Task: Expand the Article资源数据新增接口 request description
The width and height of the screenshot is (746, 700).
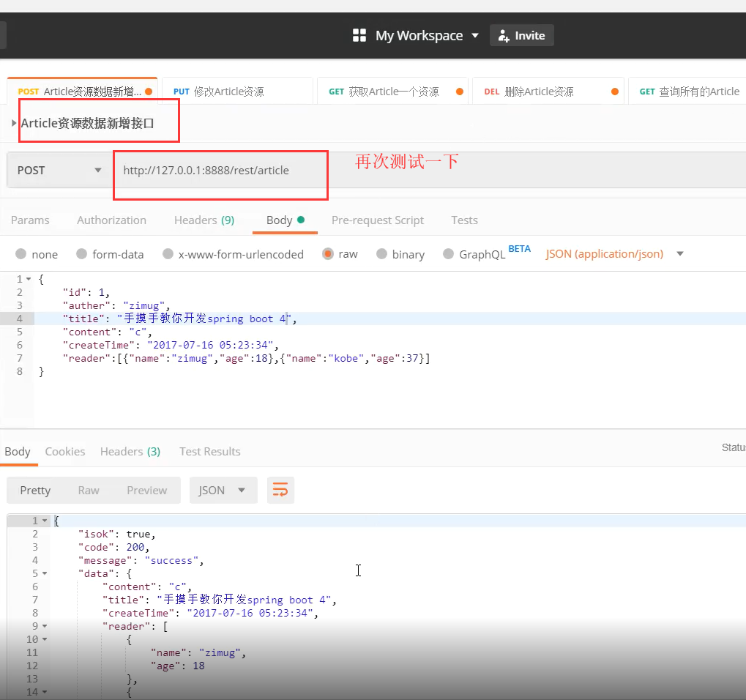Action: coord(14,123)
